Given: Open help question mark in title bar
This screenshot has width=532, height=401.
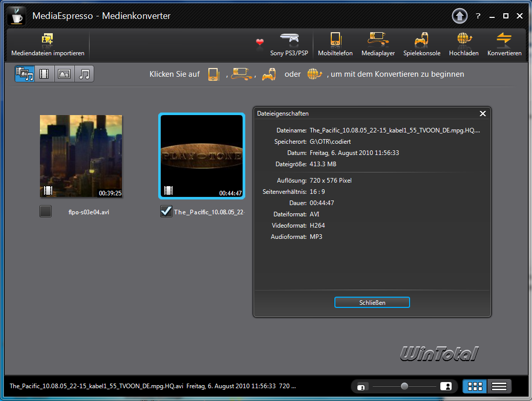Looking at the screenshot, I should (x=478, y=16).
